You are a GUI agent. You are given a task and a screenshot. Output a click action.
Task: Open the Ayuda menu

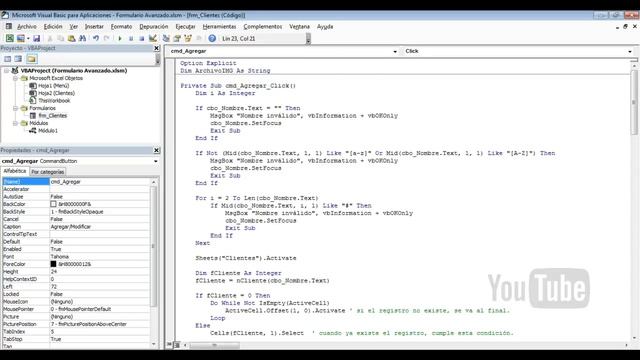coord(325,27)
